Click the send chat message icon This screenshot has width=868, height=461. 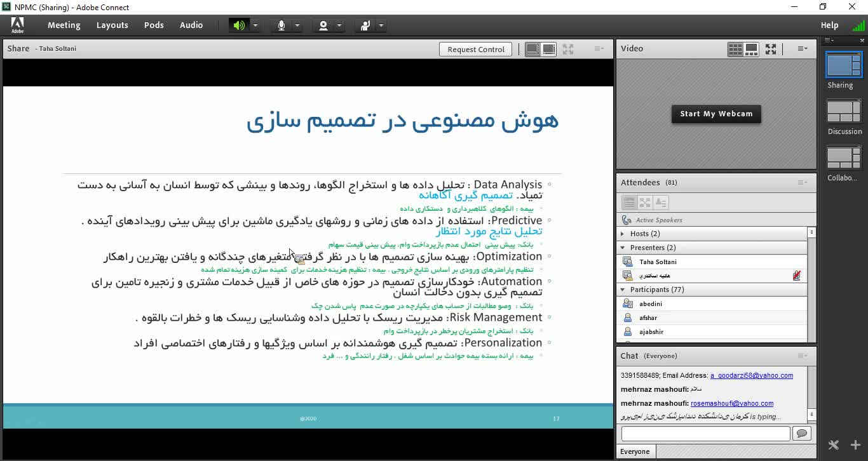[x=801, y=433]
